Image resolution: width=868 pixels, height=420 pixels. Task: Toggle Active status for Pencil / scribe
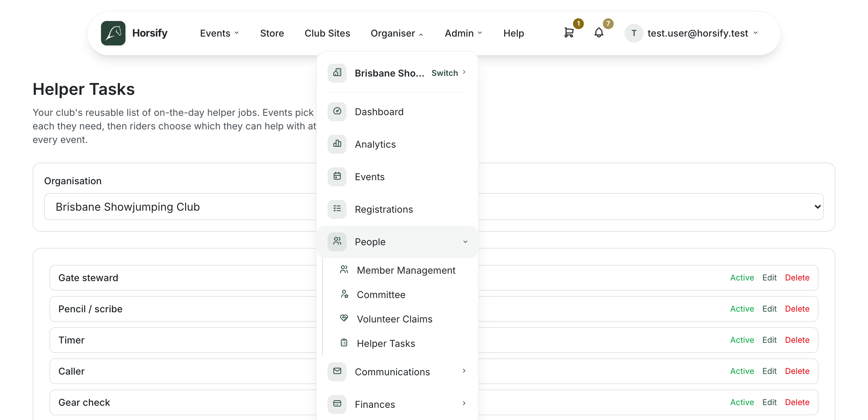[x=742, y=309]
